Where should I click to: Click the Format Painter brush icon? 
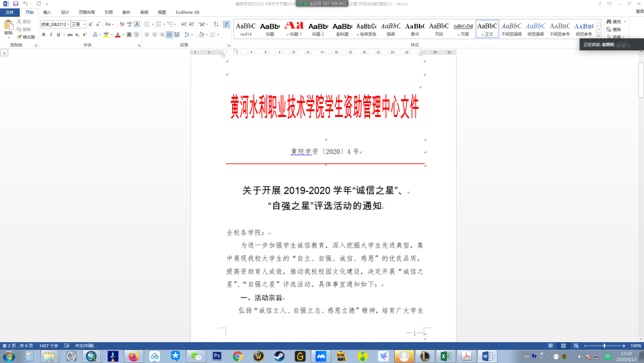coord(19,37)
